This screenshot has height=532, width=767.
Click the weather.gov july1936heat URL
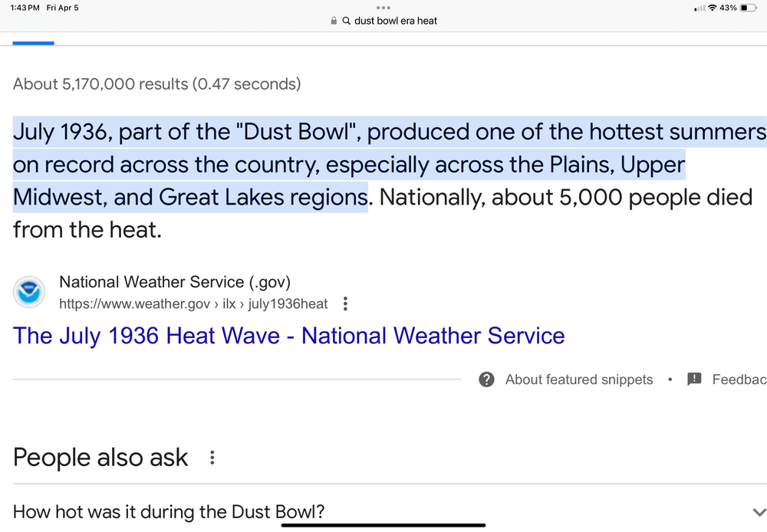[x=193, y=304]
